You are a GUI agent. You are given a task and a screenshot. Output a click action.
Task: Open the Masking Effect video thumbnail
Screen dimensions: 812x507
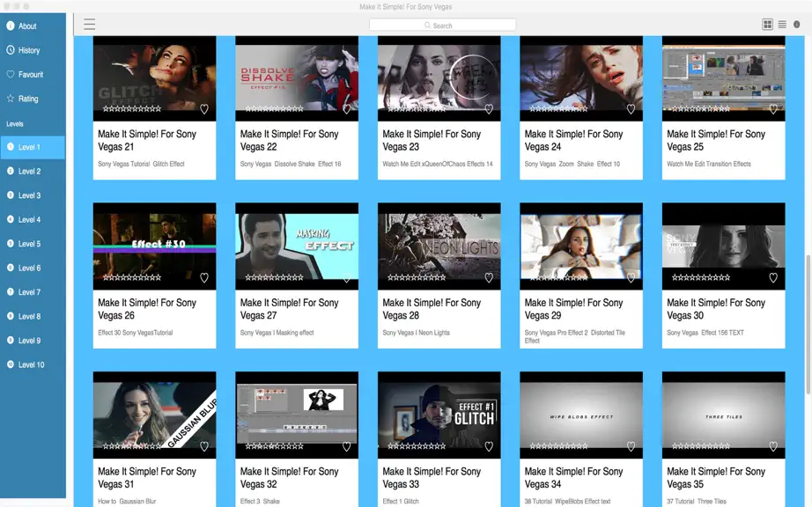pyautogui.click(x=297, y=246)
